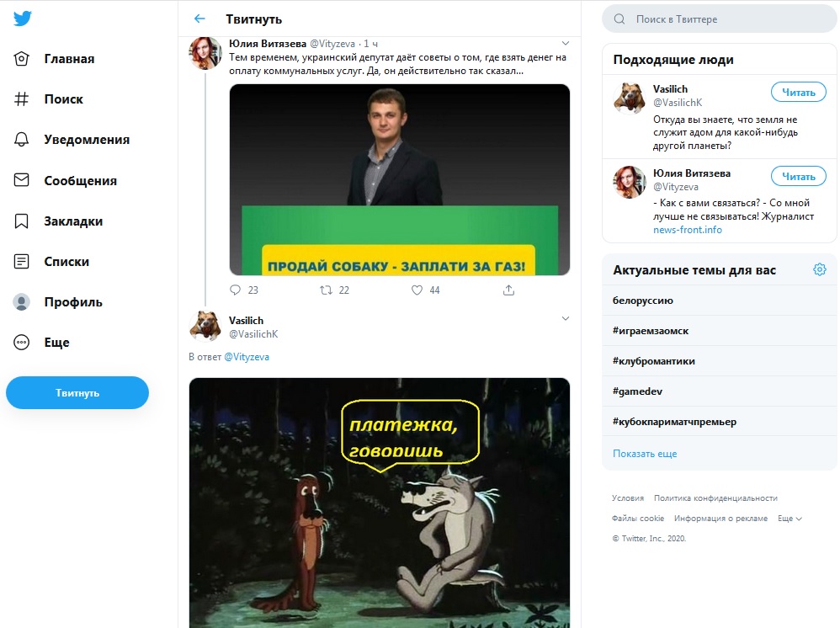This screenshot has height=628, width=840.
Task: Retweet the post with 22 retweets
Action: click(x=327, y=290)
